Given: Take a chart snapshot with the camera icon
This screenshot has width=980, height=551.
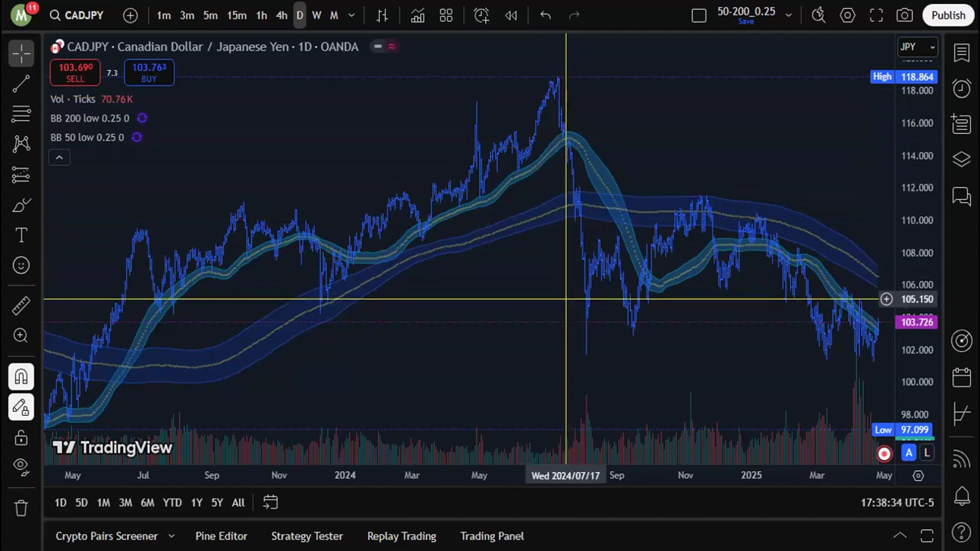Looking at the screenshot, I should point(904,15).
